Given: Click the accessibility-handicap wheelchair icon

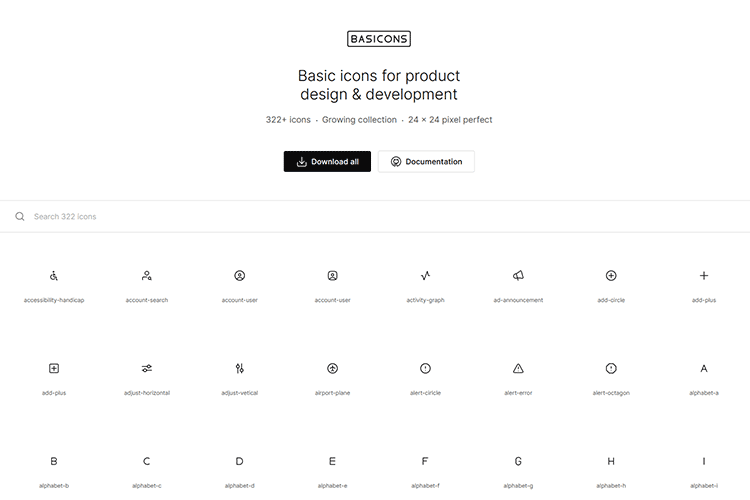Looking at the screenshot, I should pos(54,275).
